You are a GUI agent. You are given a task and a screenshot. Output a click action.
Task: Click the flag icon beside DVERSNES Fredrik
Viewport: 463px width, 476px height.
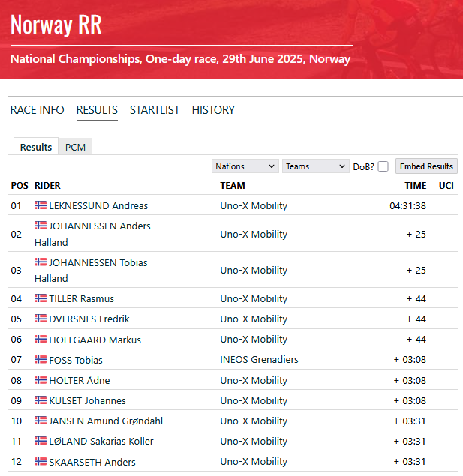point(41,319)
